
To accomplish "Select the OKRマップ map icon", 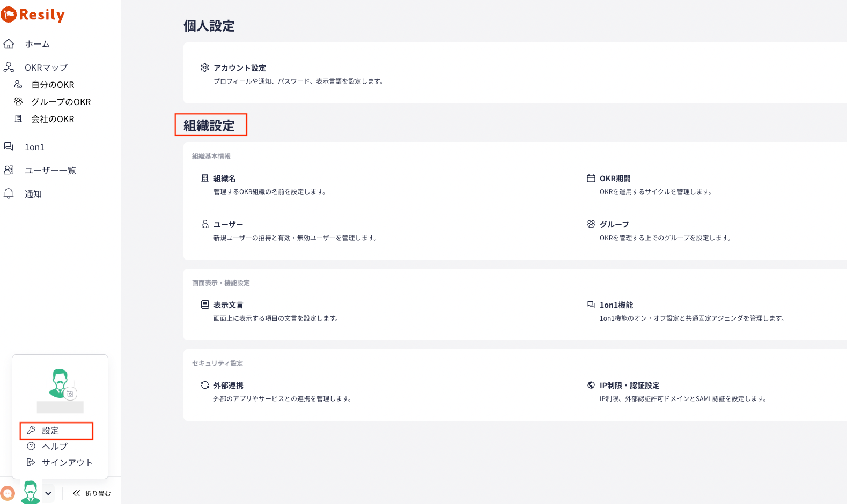I will pos(9,67).
